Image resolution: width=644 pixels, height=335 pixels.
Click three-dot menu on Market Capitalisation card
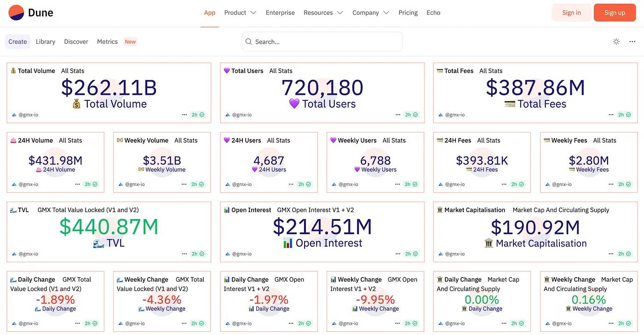(611, 254)
